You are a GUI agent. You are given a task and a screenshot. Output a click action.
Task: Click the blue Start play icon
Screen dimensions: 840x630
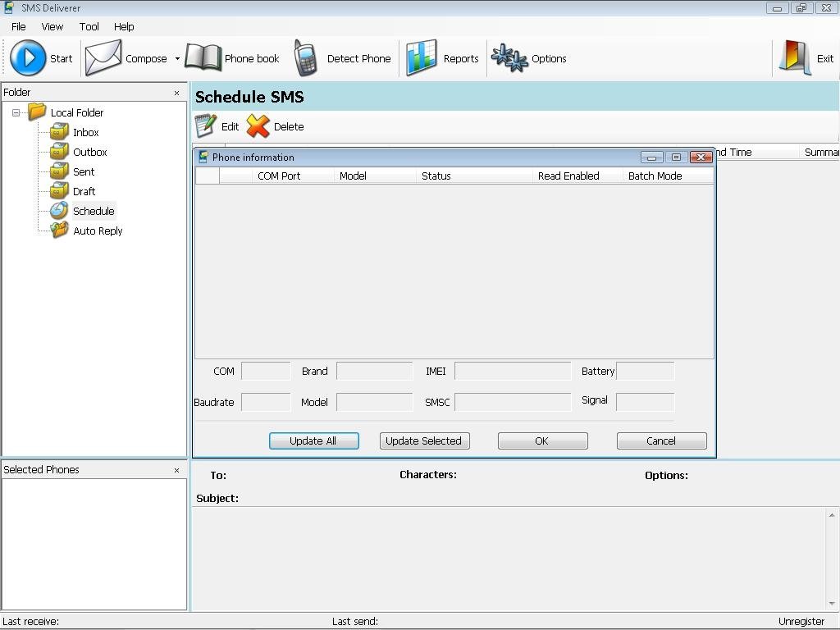(28, 58)
